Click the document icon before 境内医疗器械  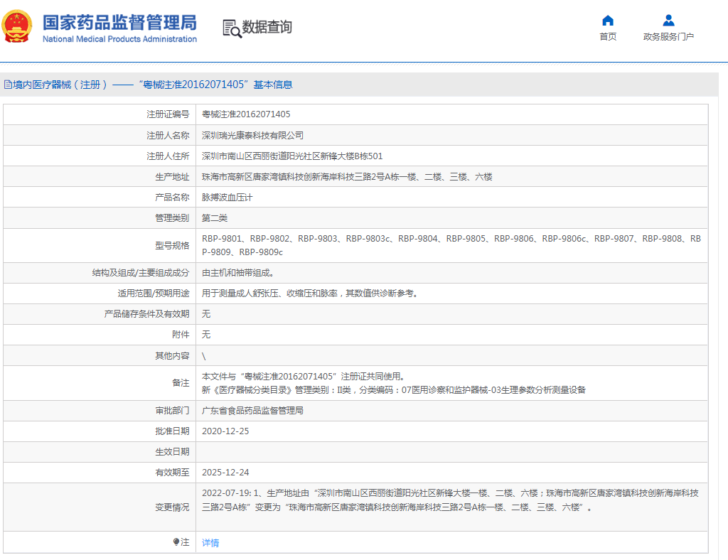coord(8,85)
